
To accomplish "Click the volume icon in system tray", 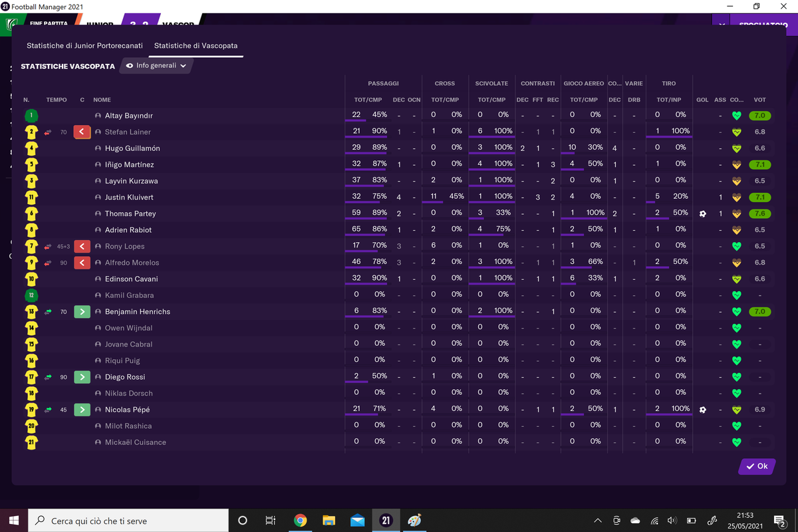I will (672, 521).
